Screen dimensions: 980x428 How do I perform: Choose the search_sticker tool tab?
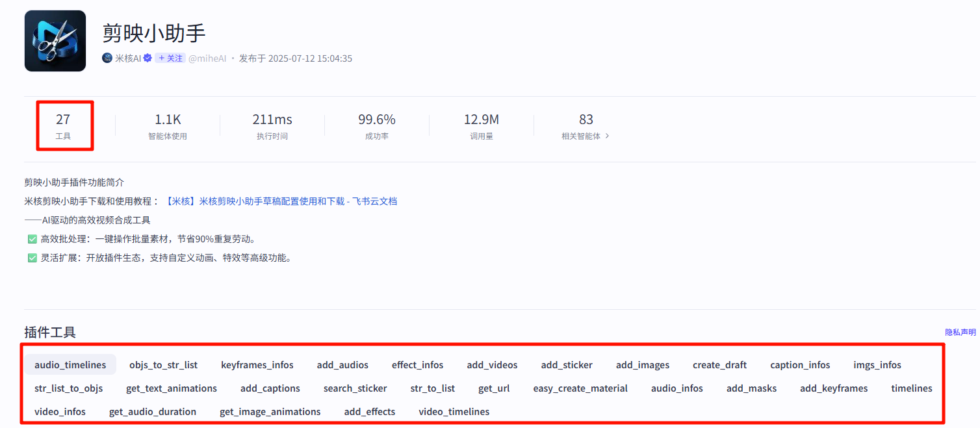click(x=355, y=388)
